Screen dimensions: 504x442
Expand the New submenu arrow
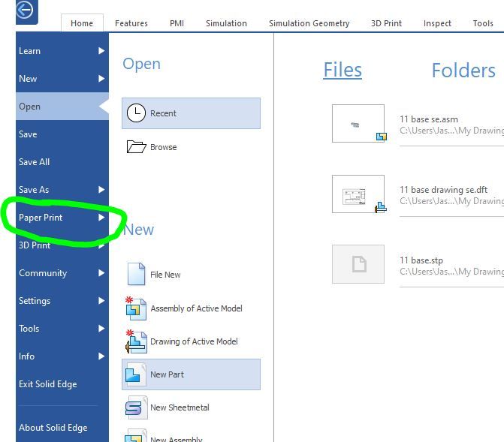tap(101, 78)
